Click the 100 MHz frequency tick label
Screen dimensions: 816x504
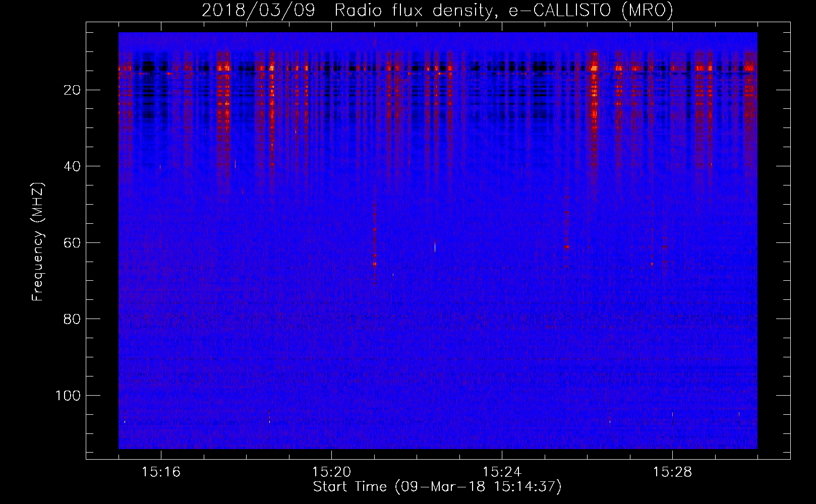68,396
